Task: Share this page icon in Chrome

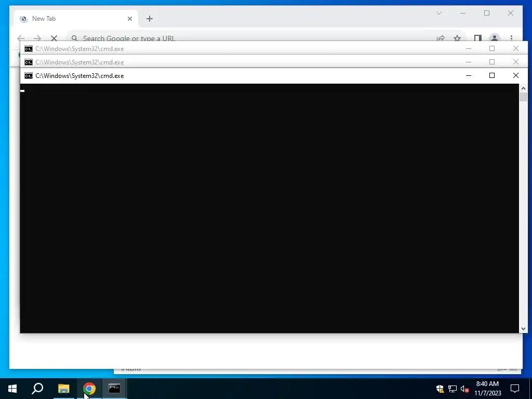Action: [441, 38]
